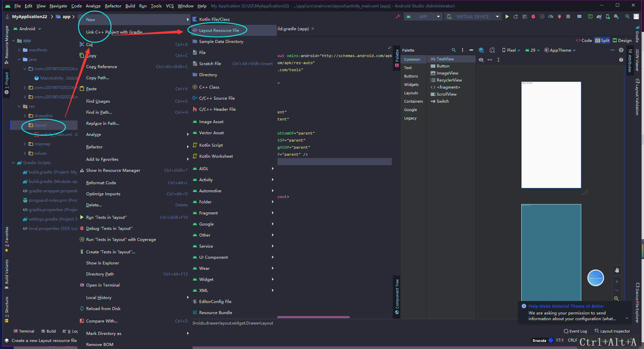This screenshot has height=349, width=644.
Task: Toggle the Component Tree side panel
Action: [x=397, y=297]
